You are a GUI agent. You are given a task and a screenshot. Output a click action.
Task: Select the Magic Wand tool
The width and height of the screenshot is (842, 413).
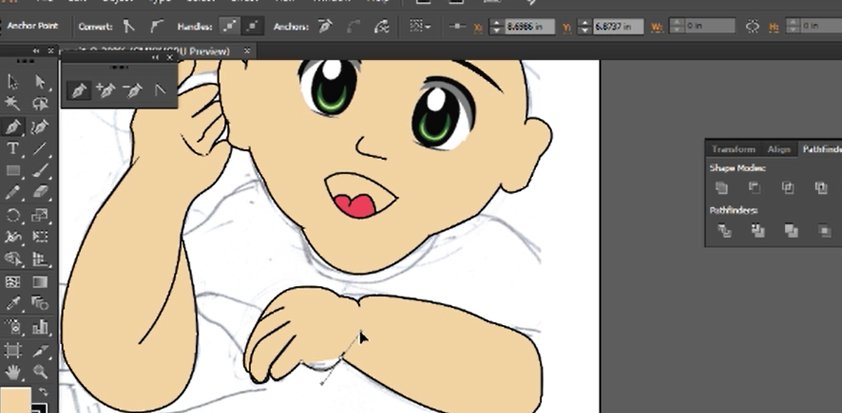point(12,104)
